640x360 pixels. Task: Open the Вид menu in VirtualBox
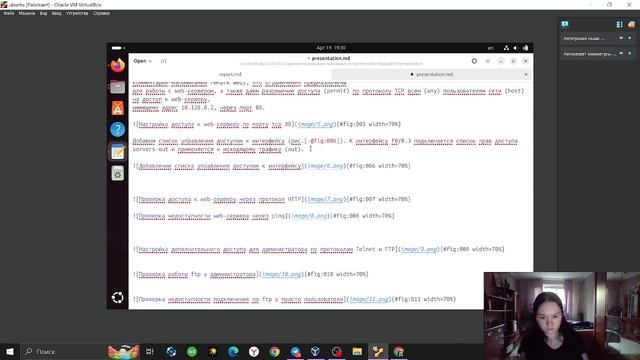click(x=43, y=13)
